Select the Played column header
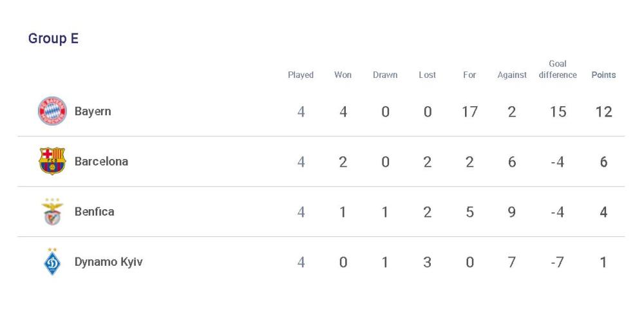This screenshot has height=309, width=644. (301, 75)
